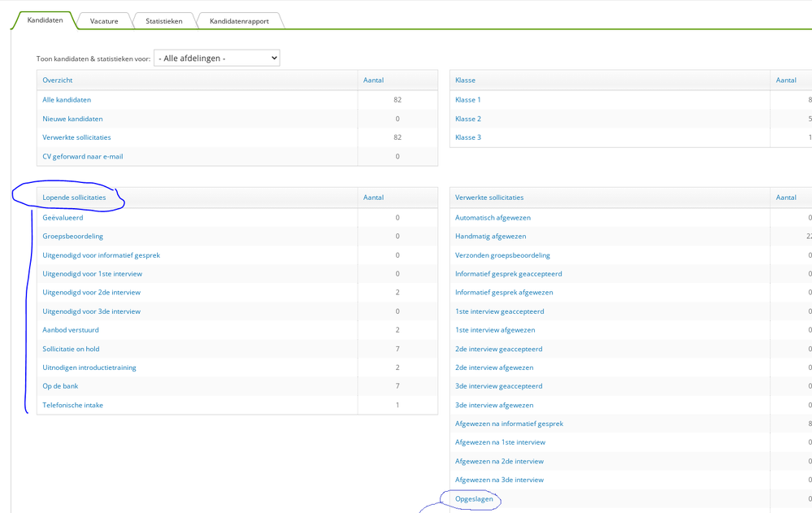Open the Geëvalueerd list
Screen dimensions: 812x513
click(63, 218)
